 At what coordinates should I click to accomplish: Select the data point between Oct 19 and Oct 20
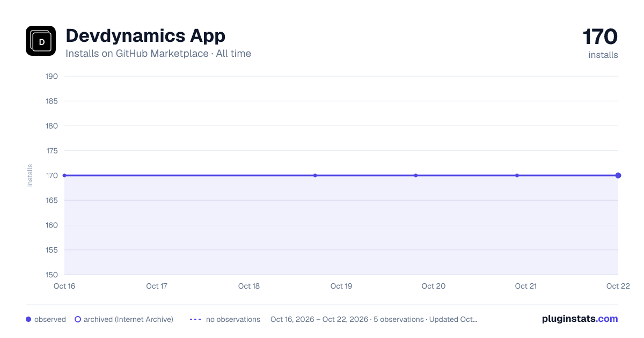[416, 175]
